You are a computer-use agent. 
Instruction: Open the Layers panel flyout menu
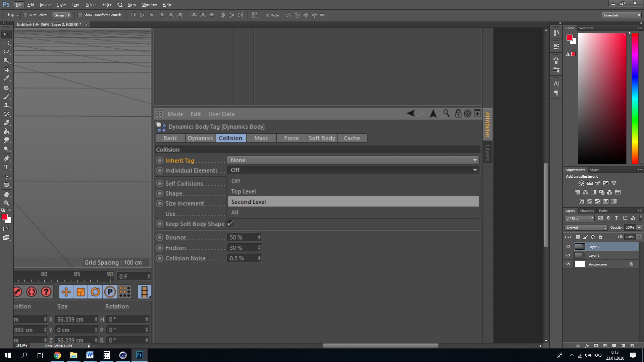click(x=640, y=211)
